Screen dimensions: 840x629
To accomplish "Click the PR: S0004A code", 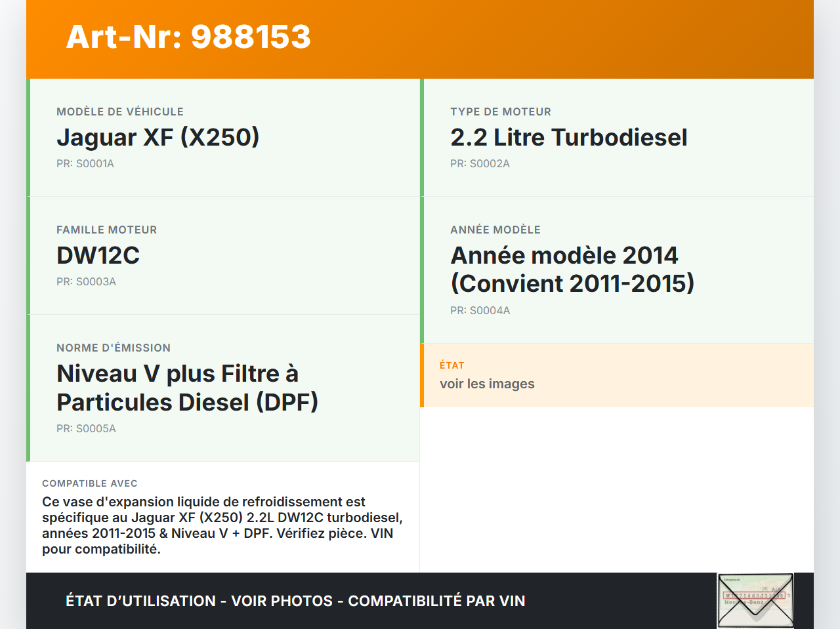I will coord(480,310).
